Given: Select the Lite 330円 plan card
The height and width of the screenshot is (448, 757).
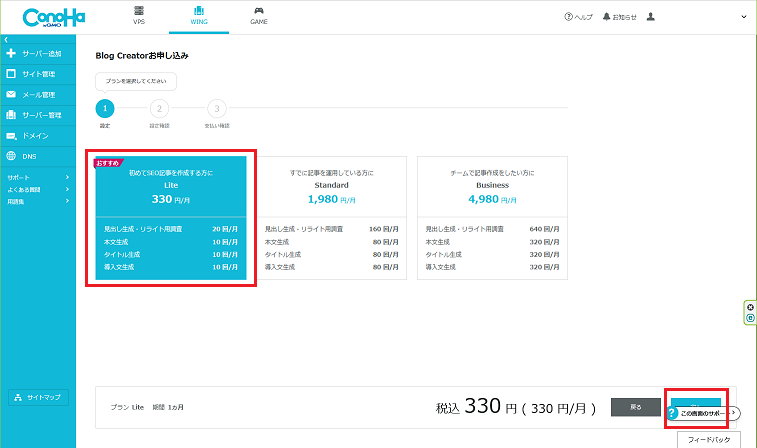Looking at the screenshot, I should [x=171, y=218].
